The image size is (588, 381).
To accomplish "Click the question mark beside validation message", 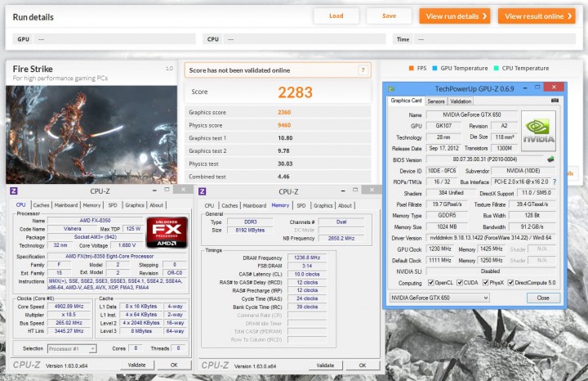I will click(363, 69).
